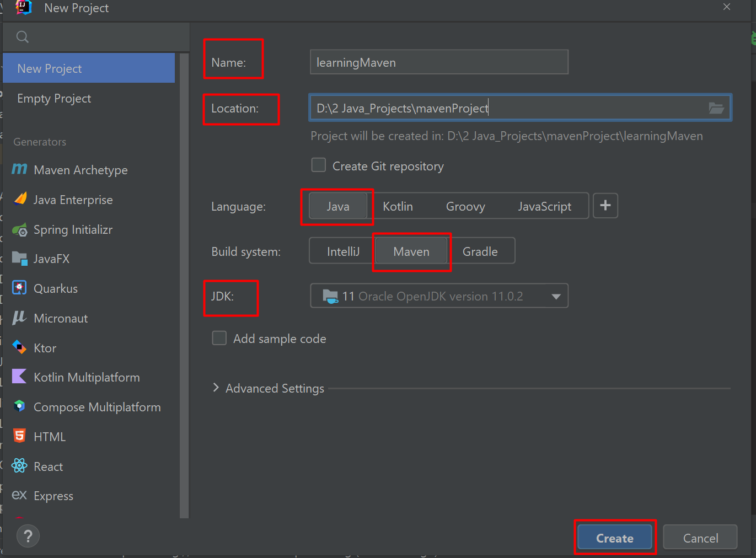This screenshot has height=558, width=756.
Task: Enable the Create Git repository checkbox
Action: click(318, 165)
